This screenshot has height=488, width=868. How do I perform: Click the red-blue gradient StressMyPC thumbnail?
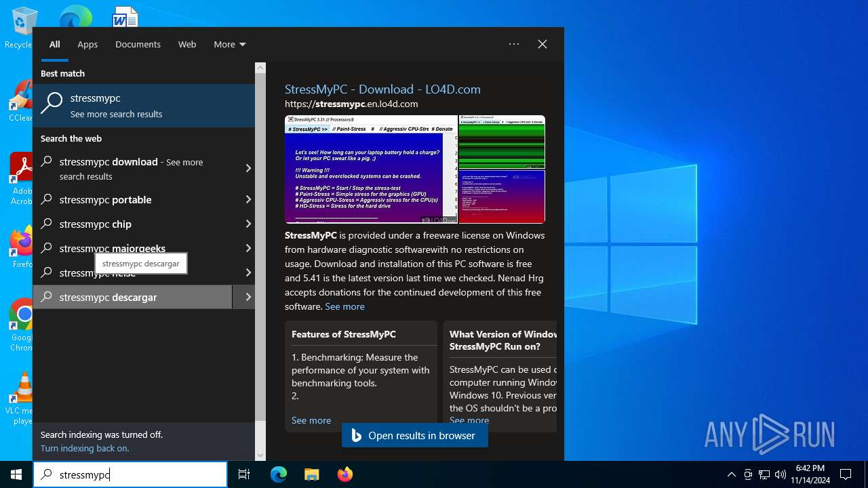(x=502, y=197)
